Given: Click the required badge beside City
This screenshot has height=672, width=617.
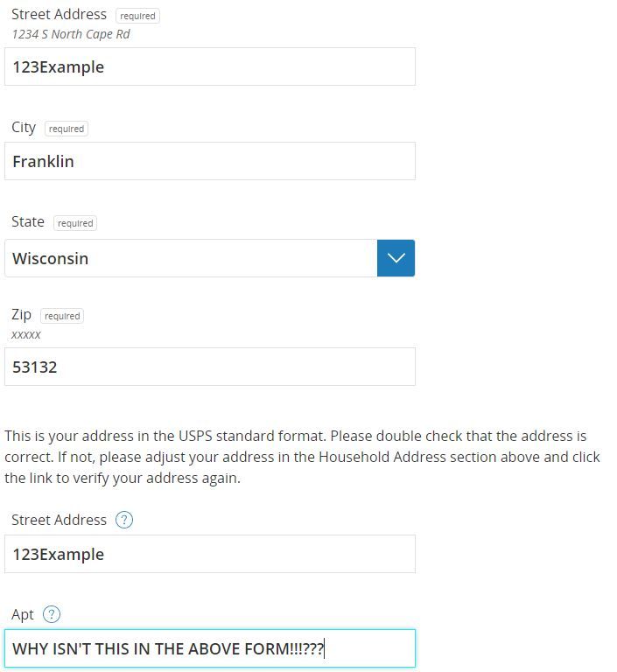Looking at the screenshot, I should click(x=67, y=129).
